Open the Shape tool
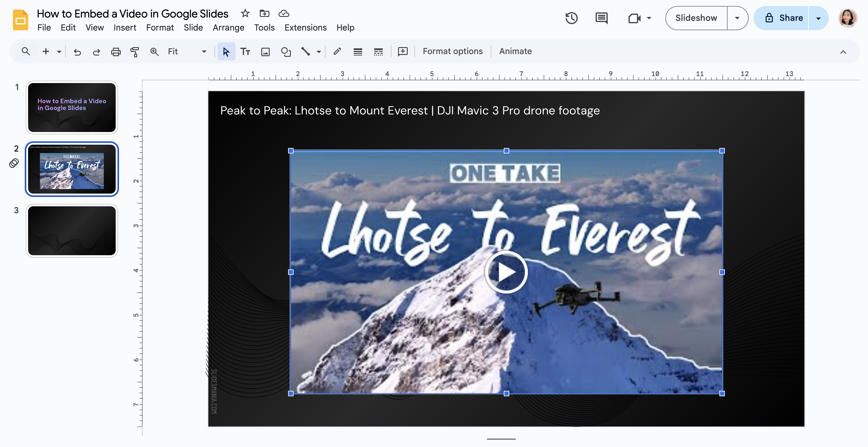 click(x=286, y=52)
